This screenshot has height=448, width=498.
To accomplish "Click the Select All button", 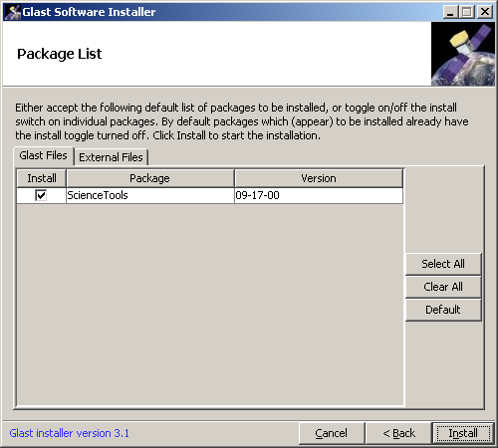I will point(443,264).
